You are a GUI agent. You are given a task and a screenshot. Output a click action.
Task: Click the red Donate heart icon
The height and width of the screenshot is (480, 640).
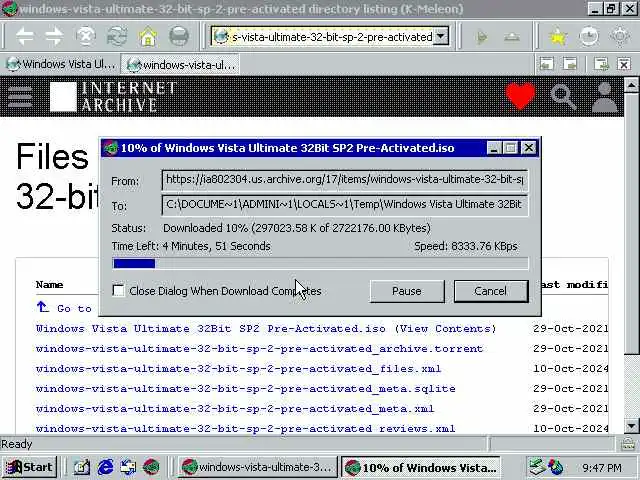[520, 96]
